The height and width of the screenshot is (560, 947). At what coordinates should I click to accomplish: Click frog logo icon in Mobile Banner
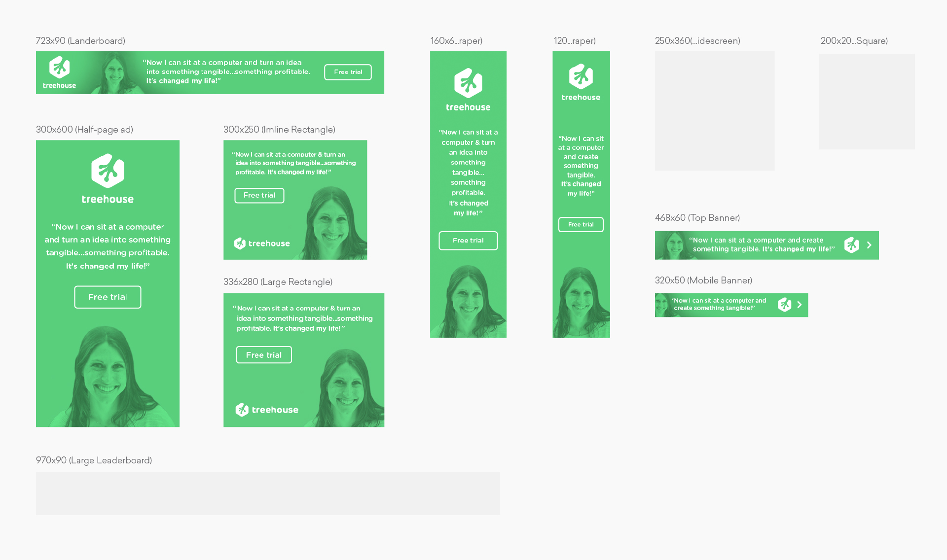click(x=784, y=305)
